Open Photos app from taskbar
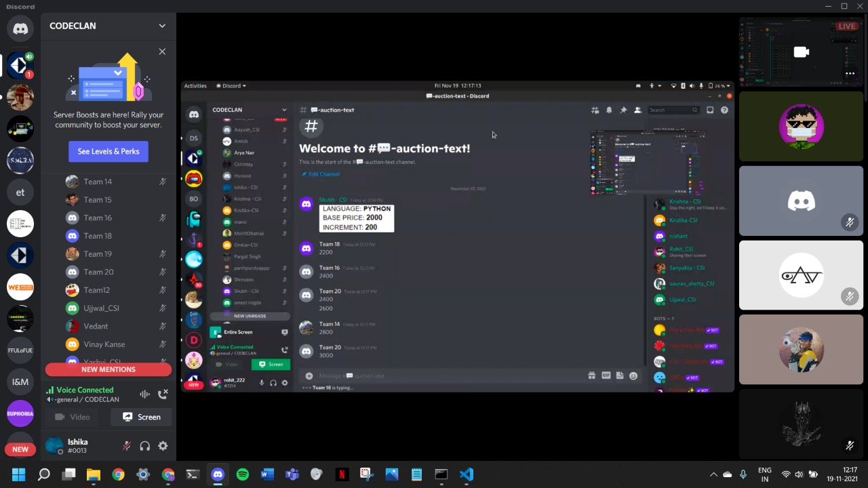 coord(392,474)
